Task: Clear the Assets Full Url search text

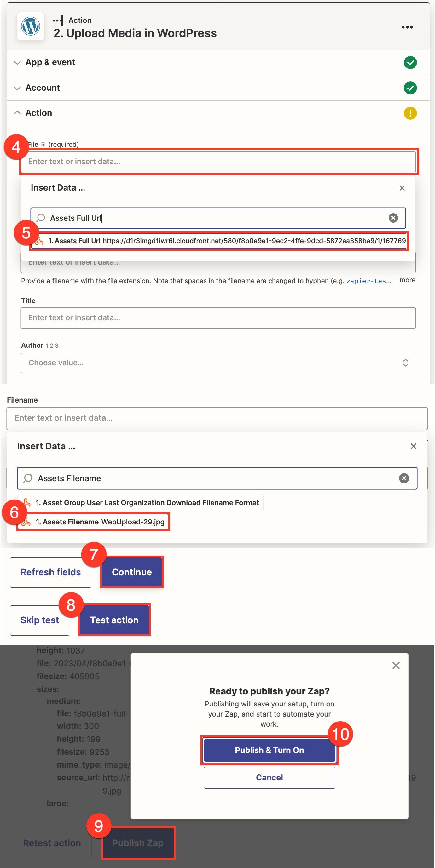Action: pyautogui.click(x=393, y=218)
